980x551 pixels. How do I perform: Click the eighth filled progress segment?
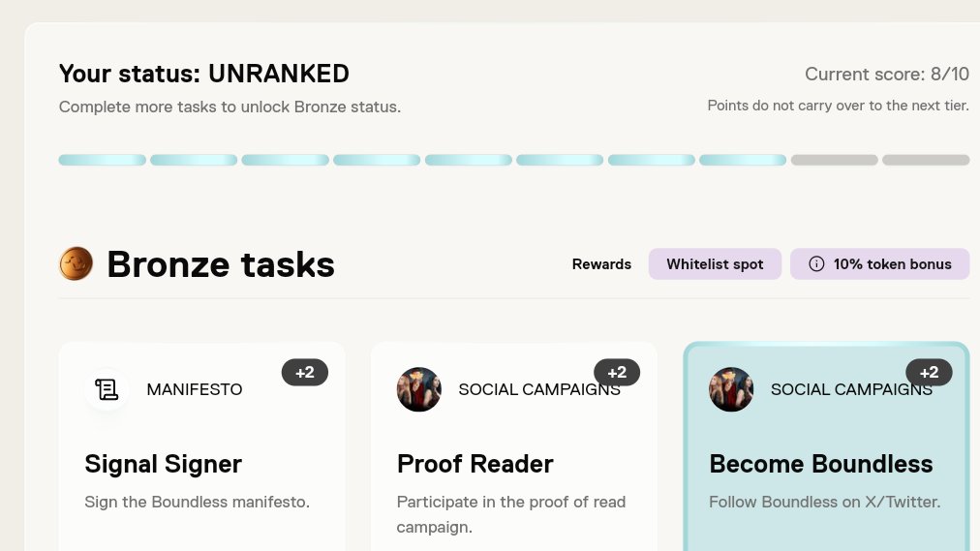[743, 160]
